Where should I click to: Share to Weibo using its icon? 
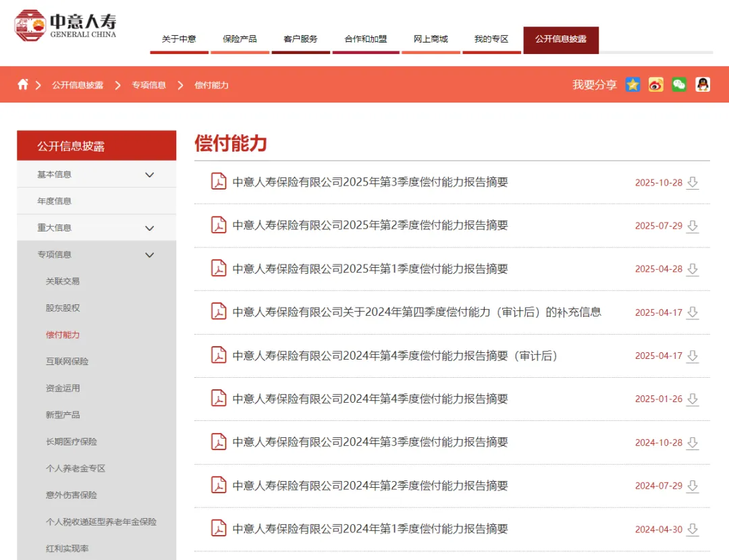[x=656, y=84]
